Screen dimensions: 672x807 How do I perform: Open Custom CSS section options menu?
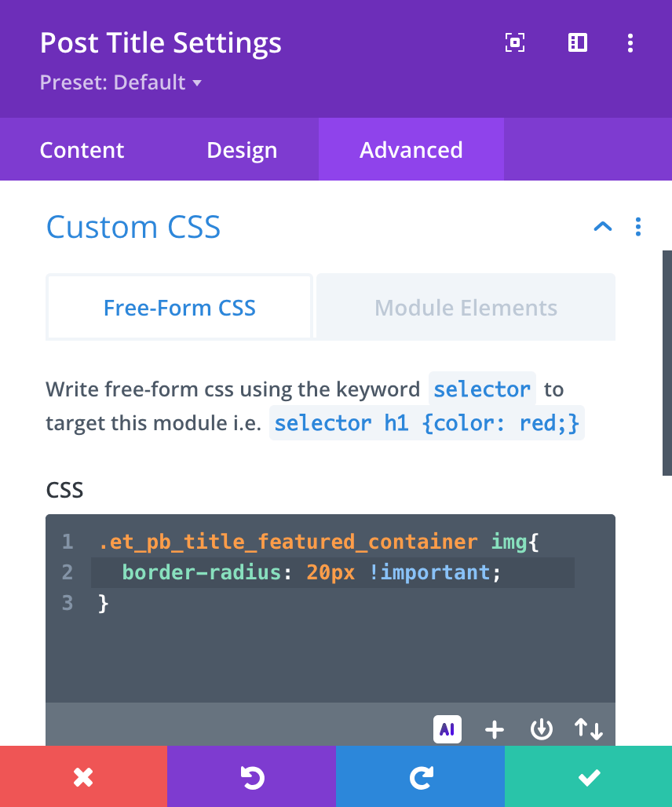click(638, 227)
